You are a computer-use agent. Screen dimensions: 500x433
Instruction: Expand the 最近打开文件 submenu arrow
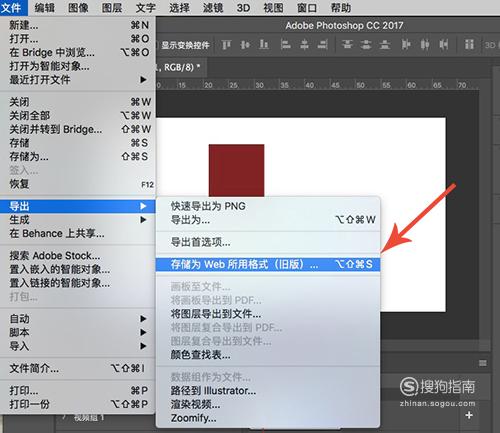click(143, 80)
